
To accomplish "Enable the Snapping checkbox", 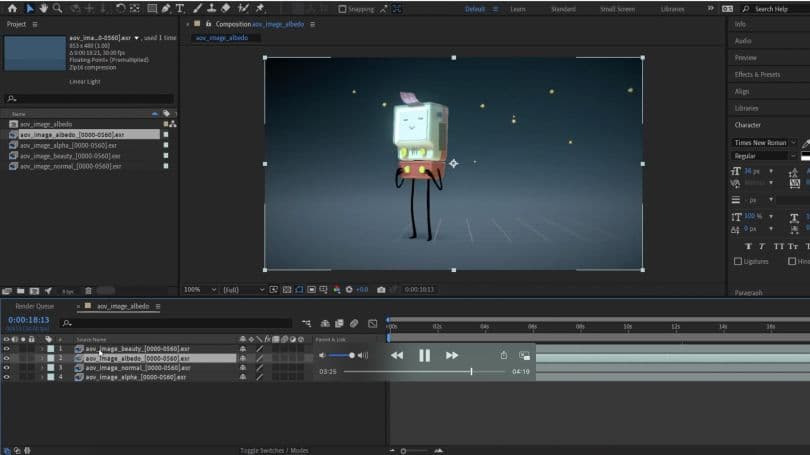I will [x=343, y=9].
